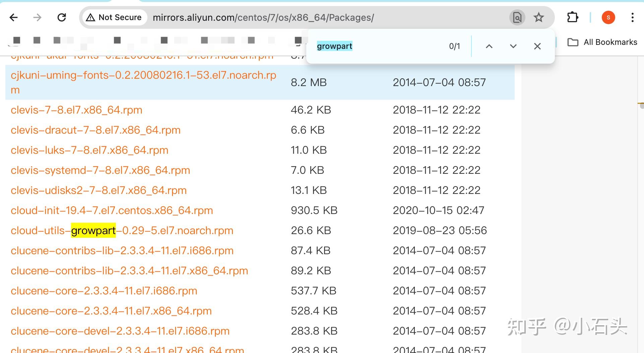The height and width of the screenshot is (353, 644).
Task: Open cjkuni-uming-fonts noarch rpm link
Action: click(x=143, y=82)
